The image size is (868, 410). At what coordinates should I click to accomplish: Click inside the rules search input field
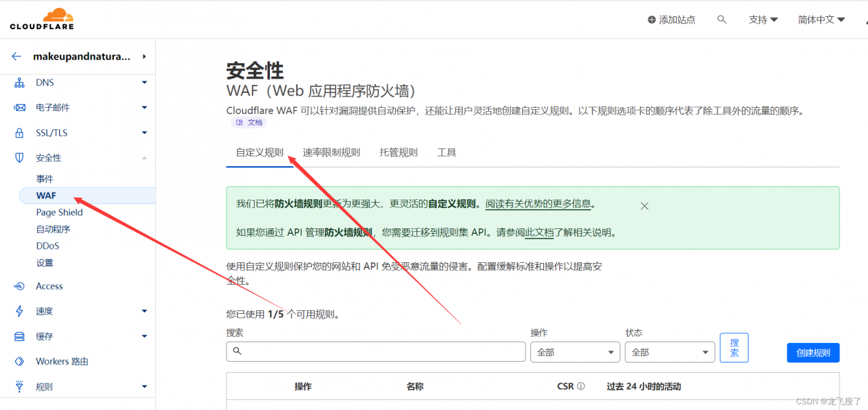375,352
